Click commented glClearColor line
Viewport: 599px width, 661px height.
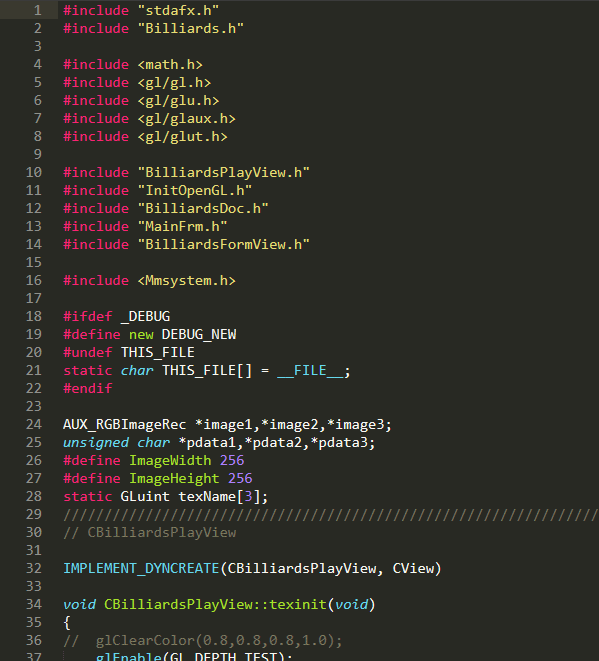pos(203,641)
